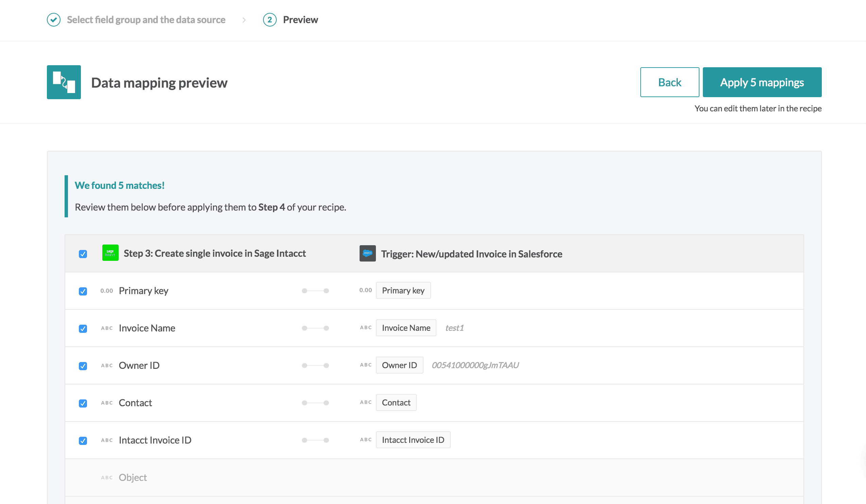
Task: Click the Salesforce Invoice Name data pill
Action: click(x=406, y=328)
